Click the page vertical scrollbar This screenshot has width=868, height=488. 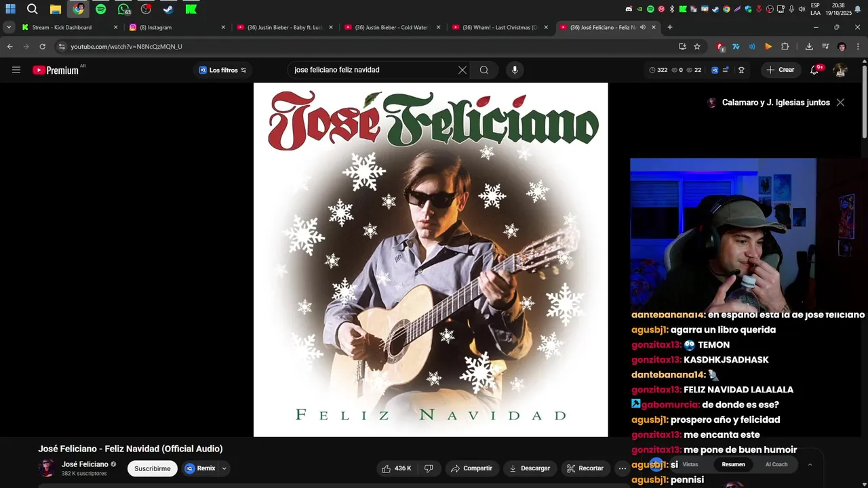865,102
